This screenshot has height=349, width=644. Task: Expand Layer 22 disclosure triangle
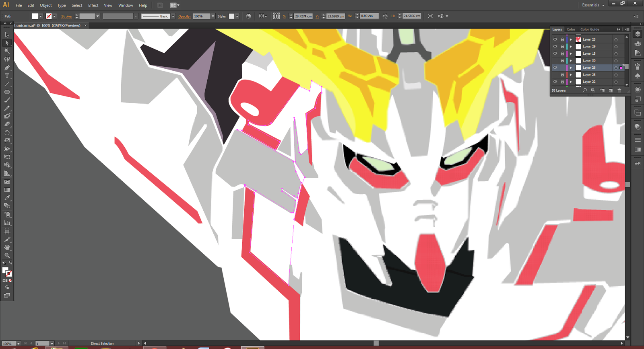(571, 82)
